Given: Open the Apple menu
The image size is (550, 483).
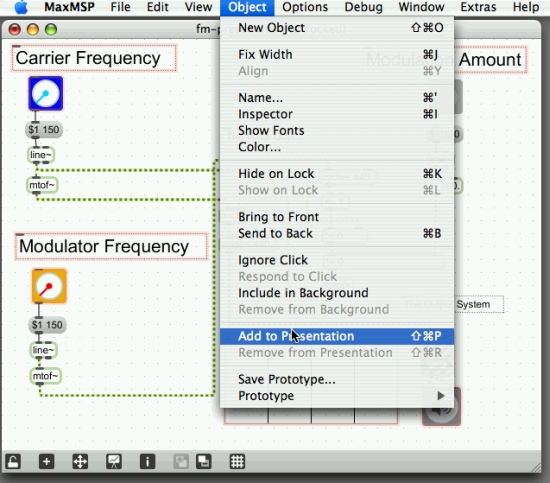Looking at the screenshot, I should click(21, 7).
